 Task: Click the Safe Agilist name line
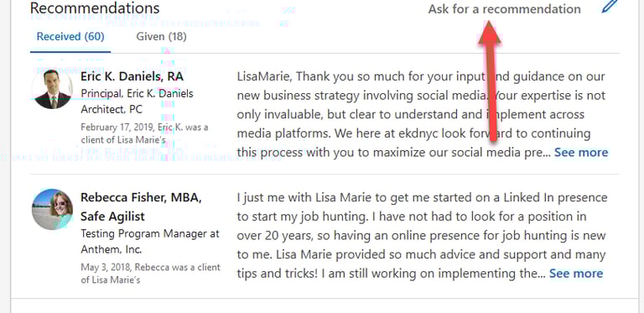pos(112,216)
